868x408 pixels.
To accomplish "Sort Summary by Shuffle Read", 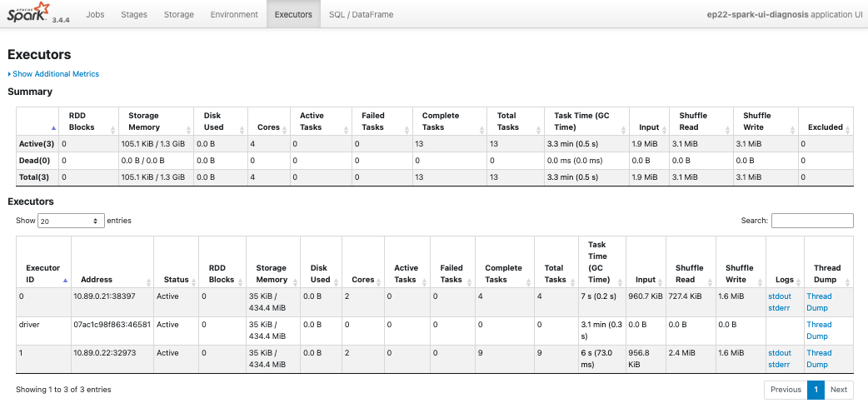I will point(702,122).
